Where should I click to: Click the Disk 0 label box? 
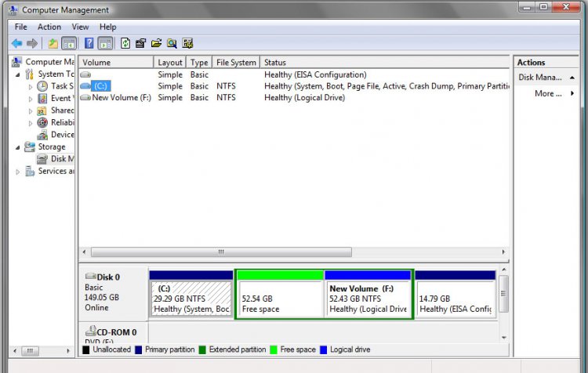click(113, 294)
